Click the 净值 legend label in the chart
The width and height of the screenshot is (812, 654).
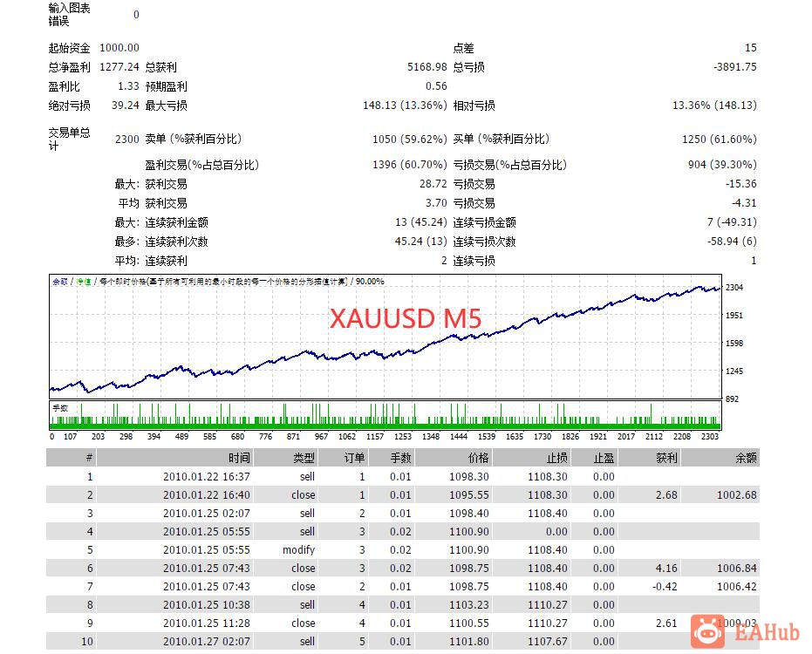click(84, 282)
